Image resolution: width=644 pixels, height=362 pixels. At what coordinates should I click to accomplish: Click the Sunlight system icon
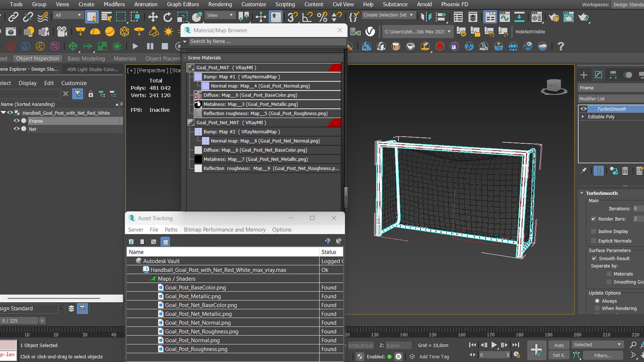click(168, 32)
